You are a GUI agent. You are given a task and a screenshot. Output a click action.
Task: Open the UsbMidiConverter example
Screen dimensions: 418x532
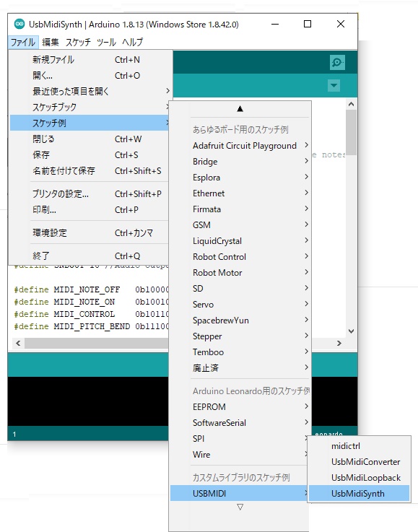(359, 462)
